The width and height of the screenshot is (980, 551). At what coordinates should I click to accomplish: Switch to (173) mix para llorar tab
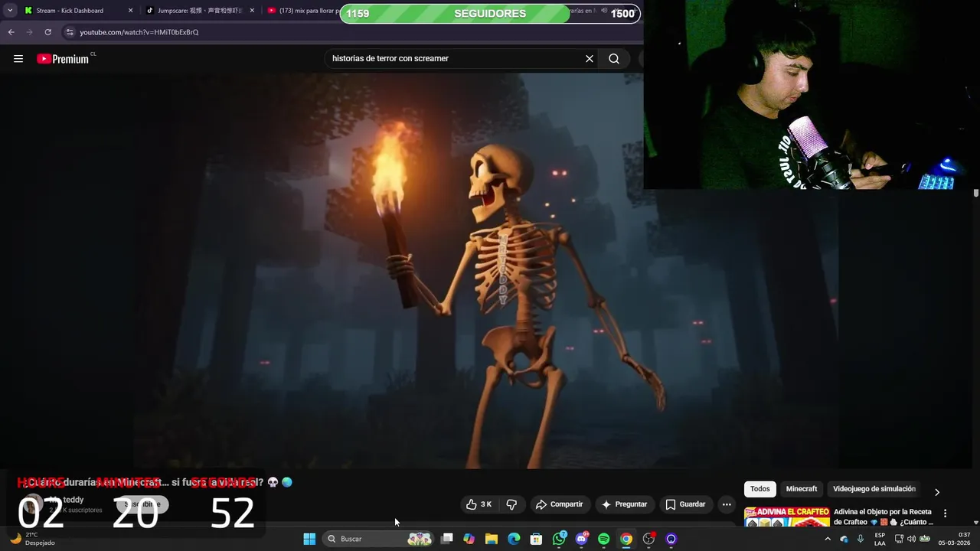coord(302,11)
